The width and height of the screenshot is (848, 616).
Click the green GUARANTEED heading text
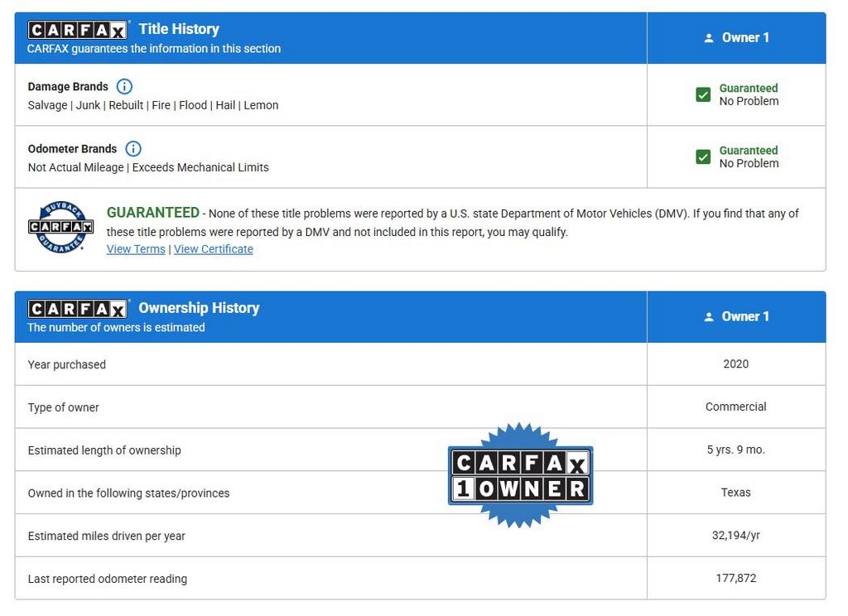(153, 213)
